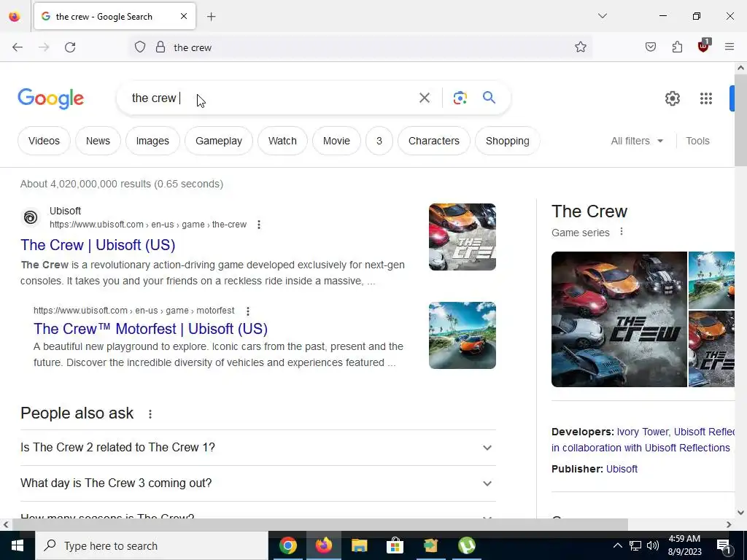The height and width of the screenshot is (560, 747).
Task: Open Microsoft Store from taskbar
Action: click(395, 545)
